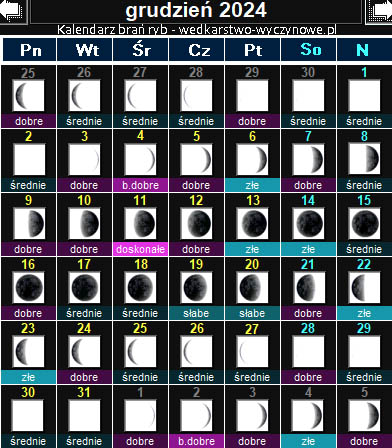Select moon icon for November 25
Image resolution: width=392 pixels, height=448 pixels.
click(x=28, y=96)
